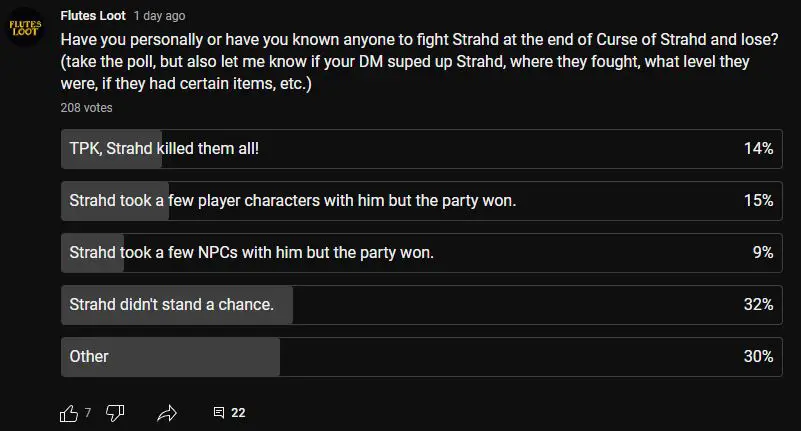Open the Flutes Loot channel avatar
This screenshot has width=801, height=431.
(25, 27)
